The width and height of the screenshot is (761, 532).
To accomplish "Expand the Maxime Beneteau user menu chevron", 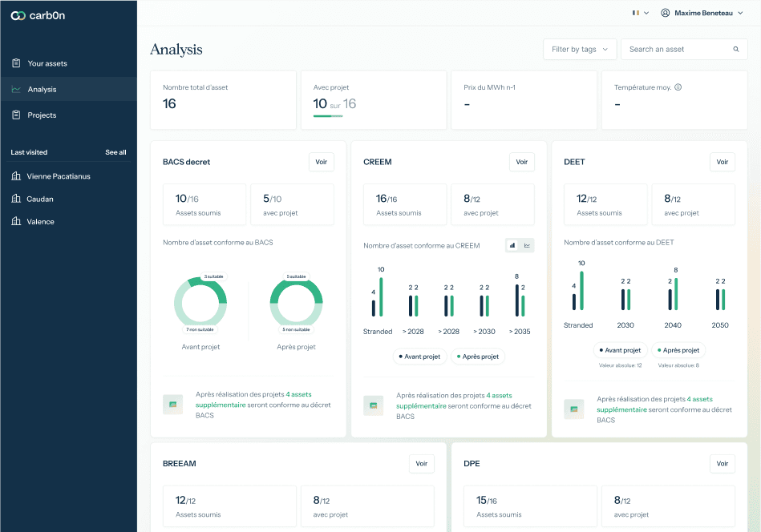I will 740,13.
